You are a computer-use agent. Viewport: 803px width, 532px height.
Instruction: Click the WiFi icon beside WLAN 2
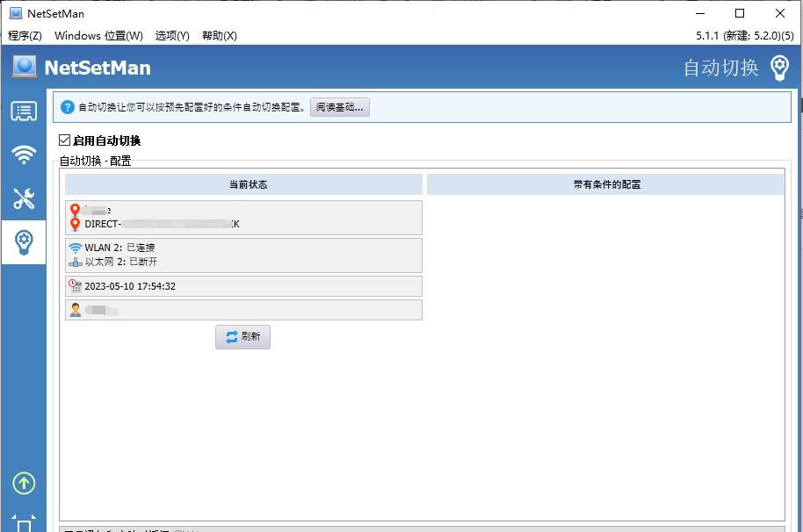[x=76, y=248]
